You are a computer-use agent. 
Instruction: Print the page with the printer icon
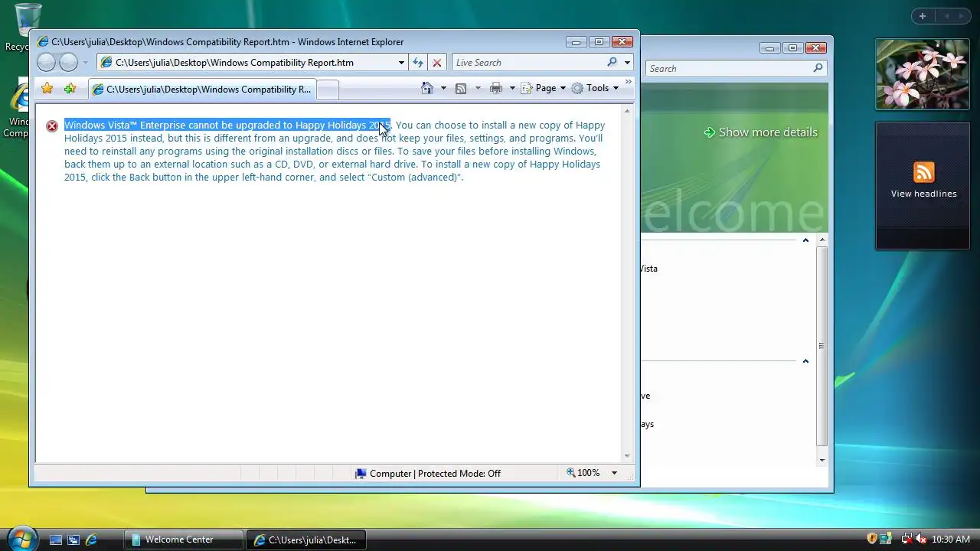(x=496, y=88)
